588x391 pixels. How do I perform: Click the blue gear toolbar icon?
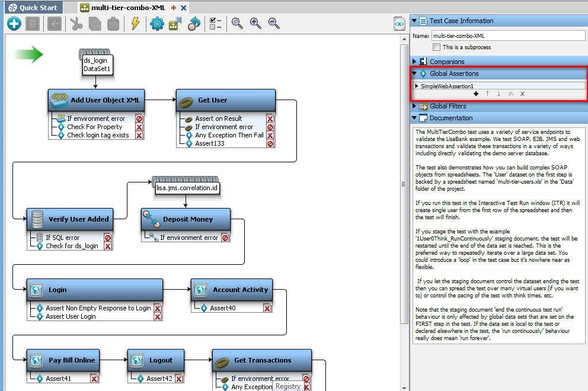(x=156, y=24)
